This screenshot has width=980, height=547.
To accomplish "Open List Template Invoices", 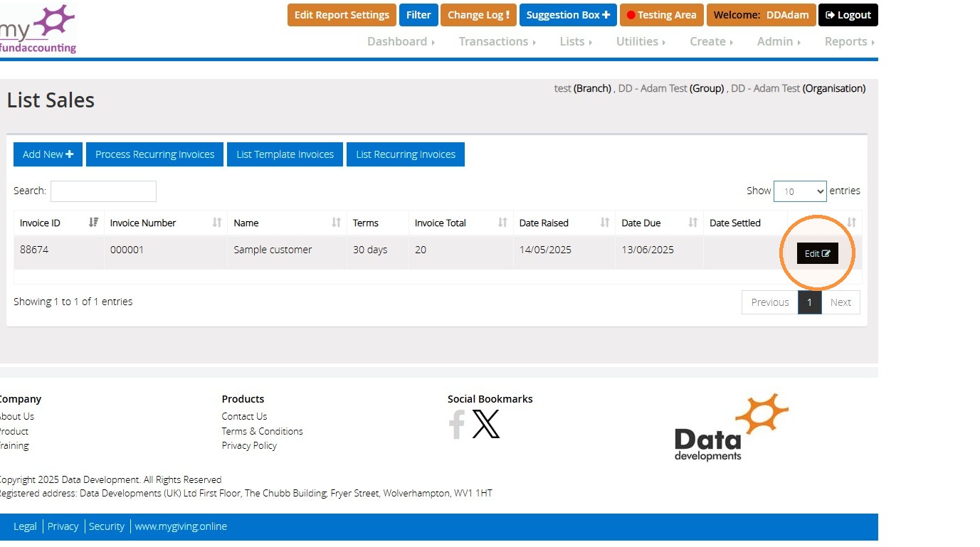I will tap(285, 154).
